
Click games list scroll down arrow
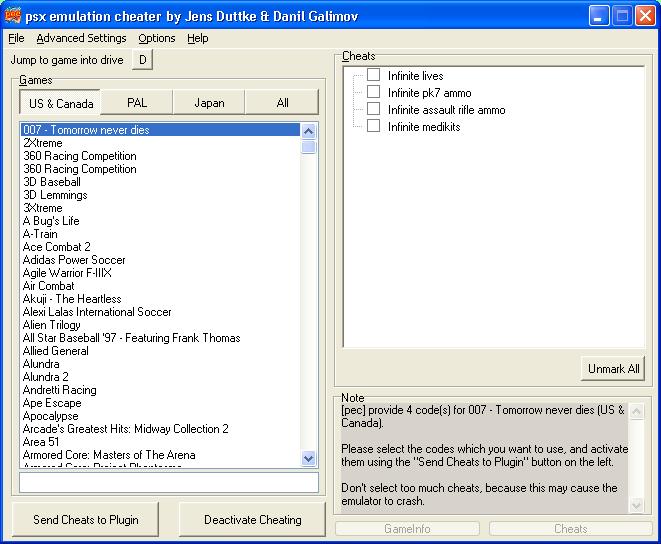click(309, 458)
